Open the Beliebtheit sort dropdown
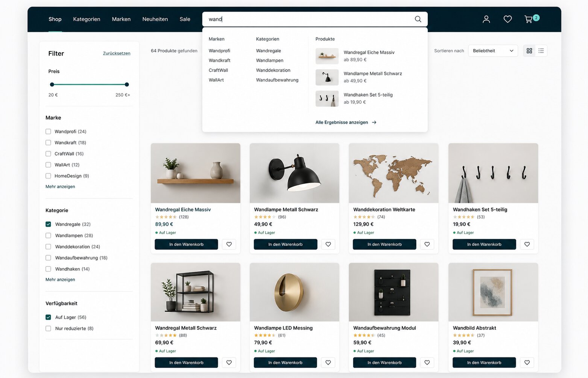This screenshot has width=588, height=378. coord(493,51)
